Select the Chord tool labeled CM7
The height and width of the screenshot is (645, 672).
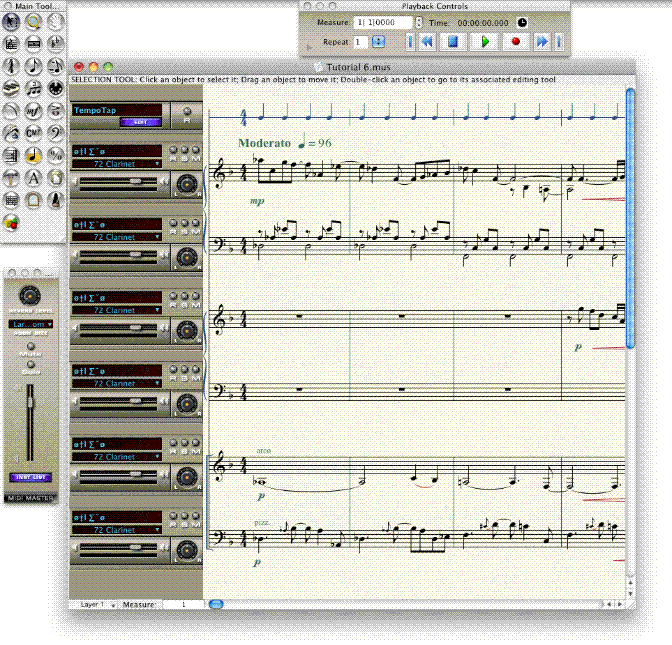[33, 133]
